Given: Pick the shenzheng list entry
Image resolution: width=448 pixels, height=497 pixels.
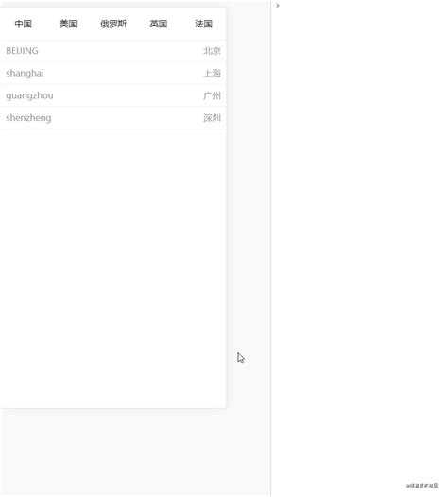Looking at the screenshot, I should (x=113, y=118).
